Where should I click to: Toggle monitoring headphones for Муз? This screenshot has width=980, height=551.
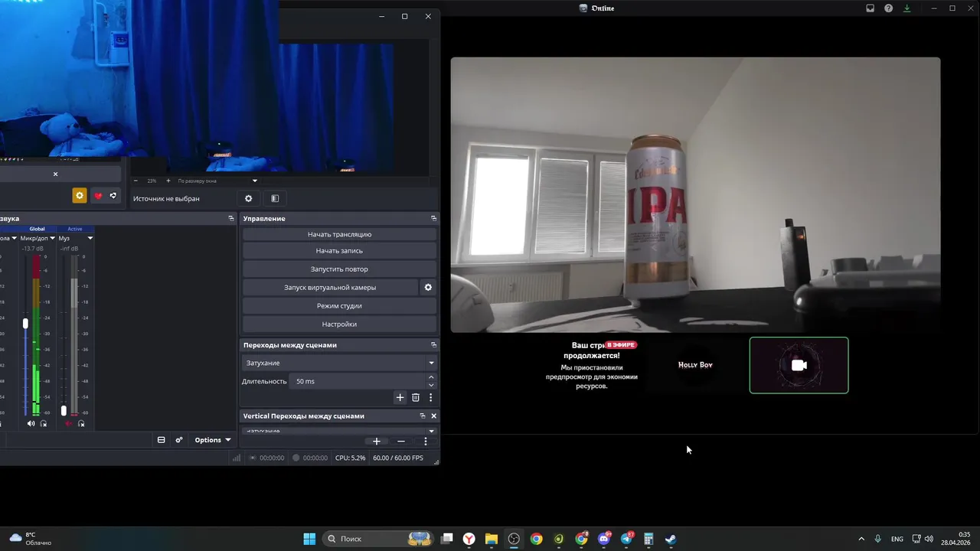pos(81,423)
